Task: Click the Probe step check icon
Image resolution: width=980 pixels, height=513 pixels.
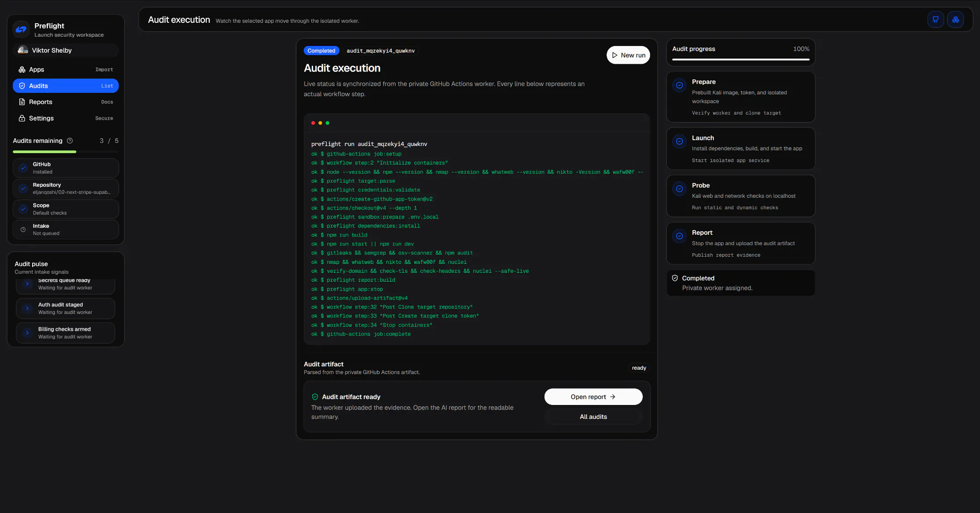Action: pyautogui.click(x=679, y=189)
